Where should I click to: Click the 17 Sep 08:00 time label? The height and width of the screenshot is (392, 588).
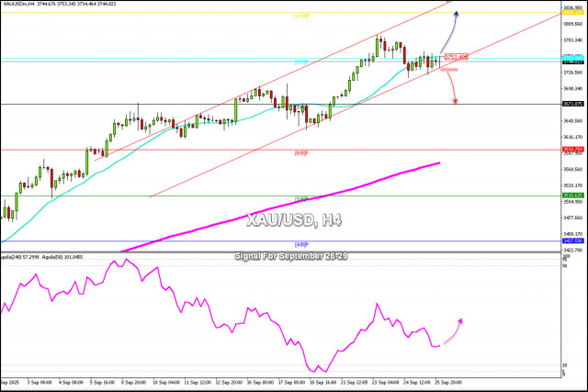[291, 382]
